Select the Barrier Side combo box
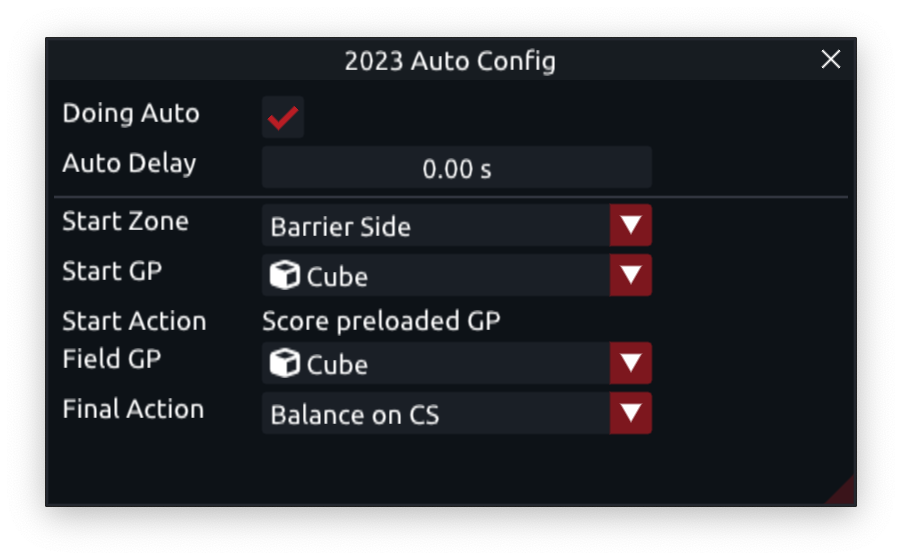Screen dimensions: 902x560 tap(457, 225)
